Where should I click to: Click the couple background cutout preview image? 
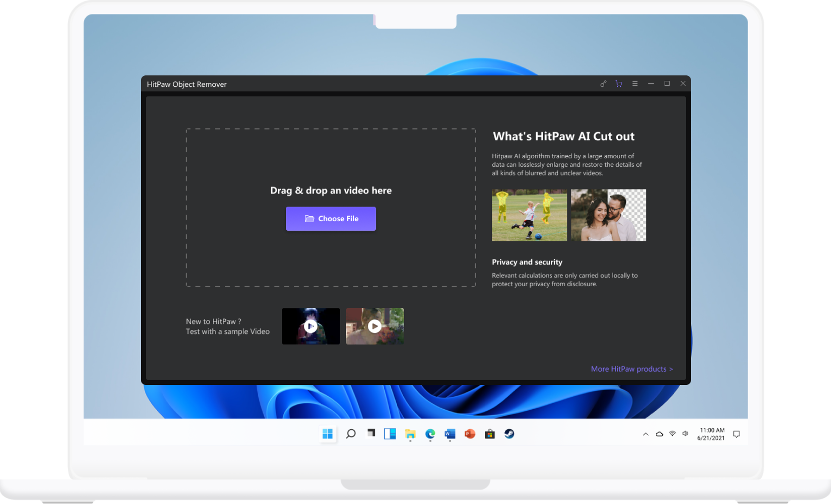coord(608,215)
